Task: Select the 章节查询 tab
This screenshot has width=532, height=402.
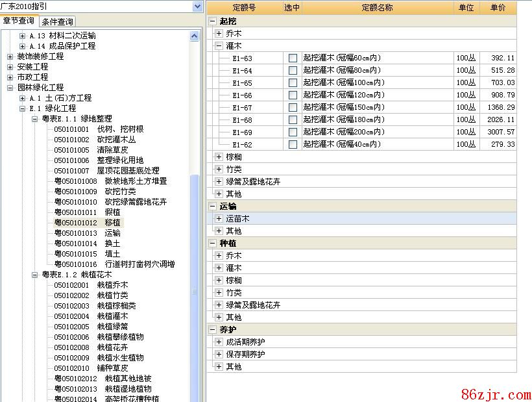Action: 19,21
